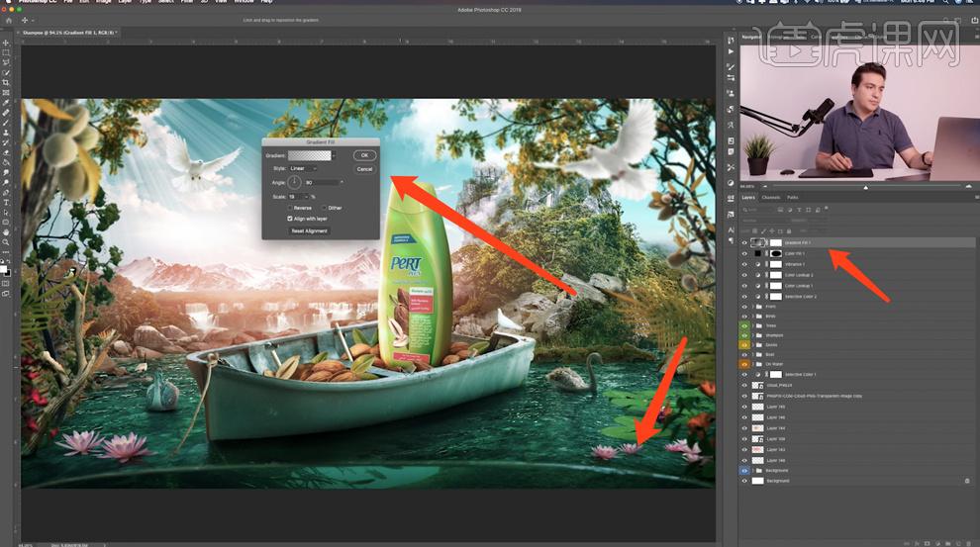The width and height of the screenshot is (980, 547).
Task: Open the Style Linear dropdown
Action: coord(304,168)
